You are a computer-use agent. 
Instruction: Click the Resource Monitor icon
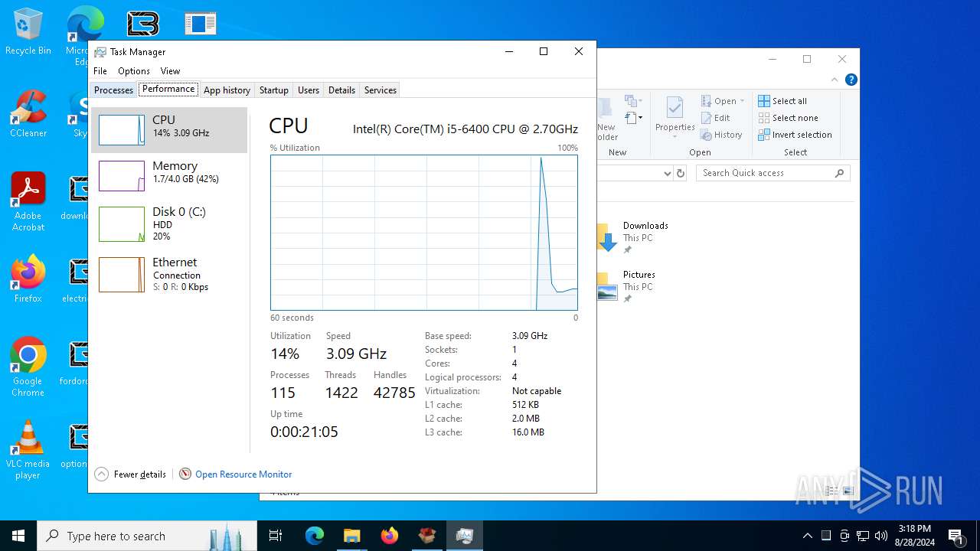tap(185, 474)
